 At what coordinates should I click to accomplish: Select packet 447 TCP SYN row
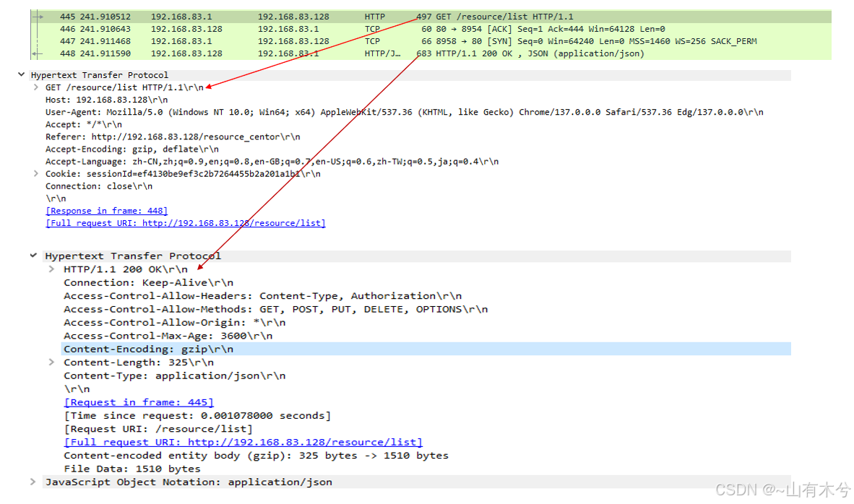coord(431,41)
